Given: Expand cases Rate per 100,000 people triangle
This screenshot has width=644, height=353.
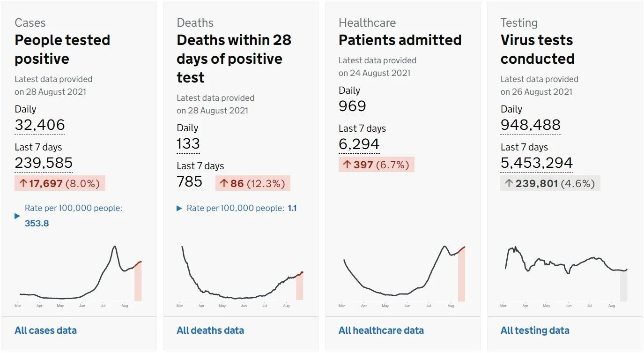Looking at the screenshot, I should 17,216.
